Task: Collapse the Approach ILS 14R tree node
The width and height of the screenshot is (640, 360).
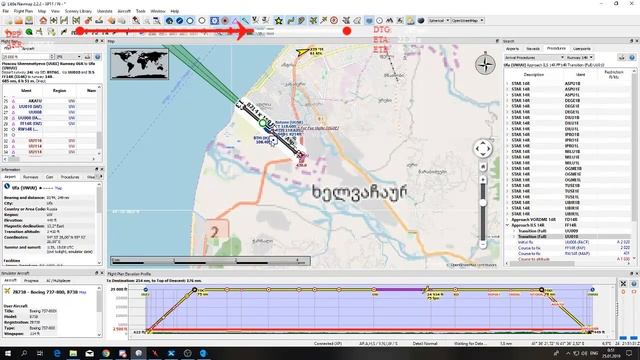Action: (507, 225)
